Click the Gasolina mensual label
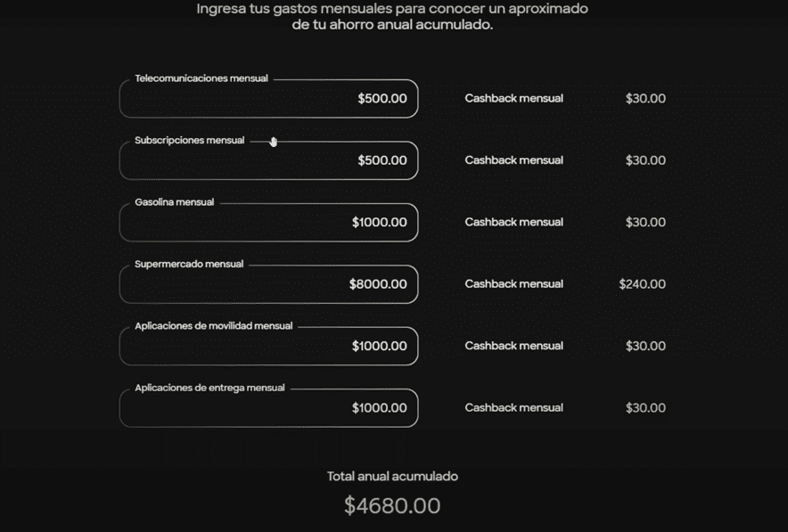This screenshot has width=788, height=532. tap(174, 202)
